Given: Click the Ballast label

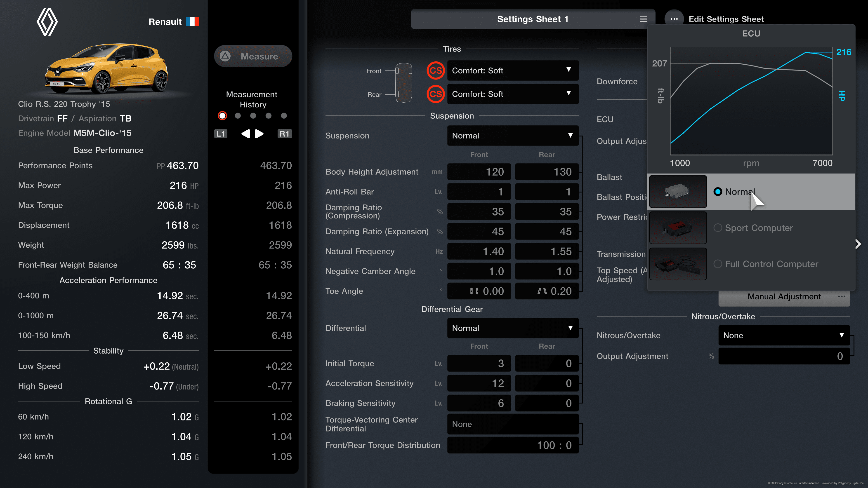Looking at the screenshot, I should [x=609, y=177].
